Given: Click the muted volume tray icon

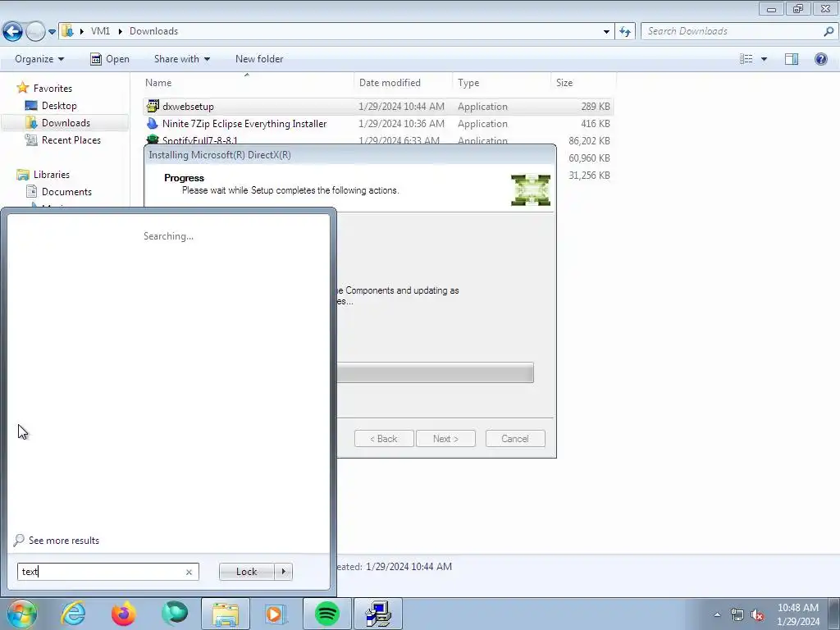Looking at the screenshot, I should [x=757, y=615].
